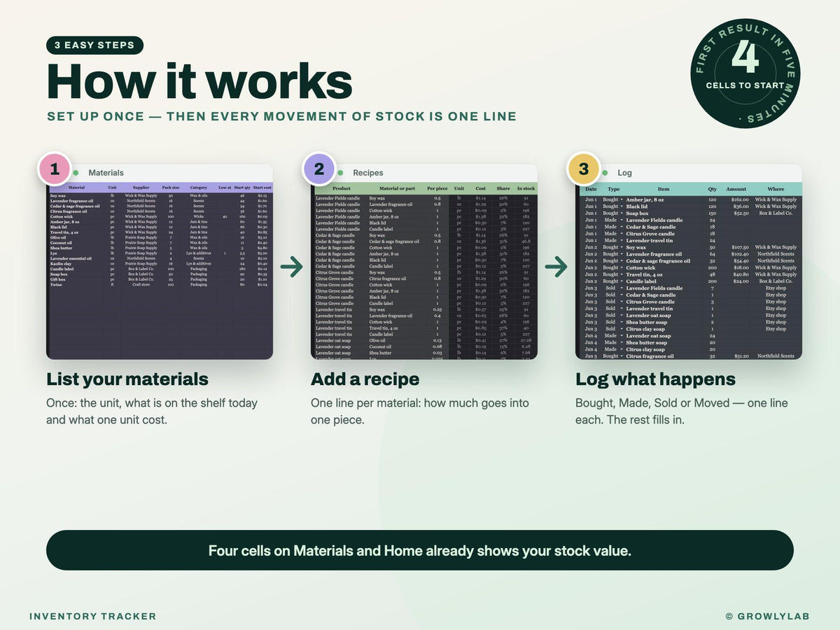Image resolution: width=840 pixels, height=630 pixels.
Task: Click the Log what happens heading
Action: (656, 379)
